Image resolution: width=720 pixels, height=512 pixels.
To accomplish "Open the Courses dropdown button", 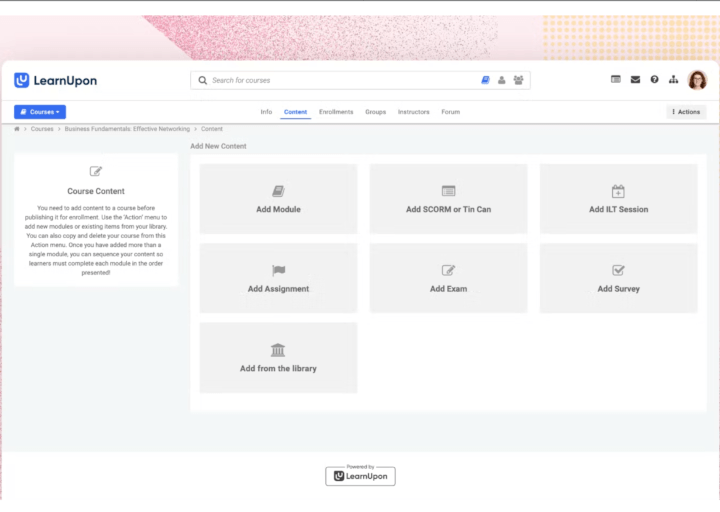I will pyautogui.click(x=40, y=112).
